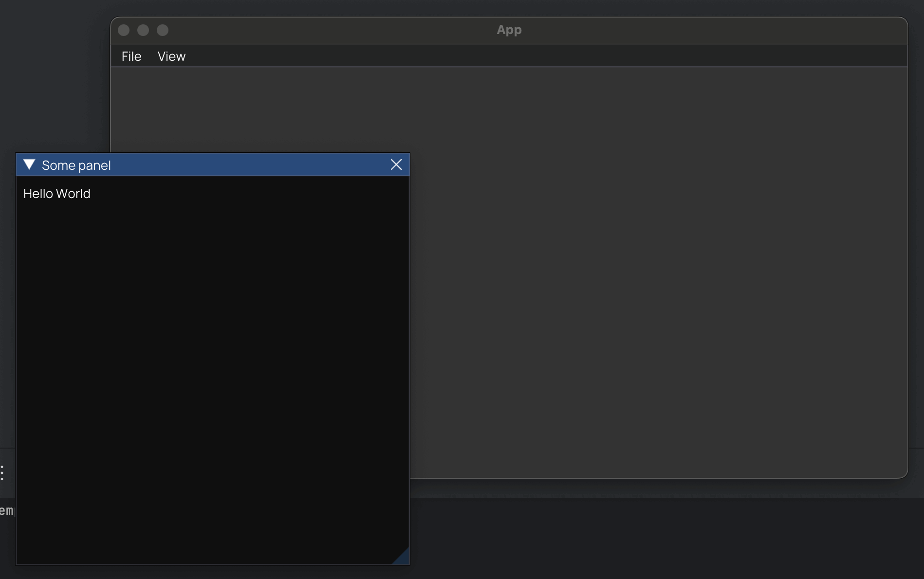Open the View menu
Screen dimensions: 924x579
(x=171, y=56)
